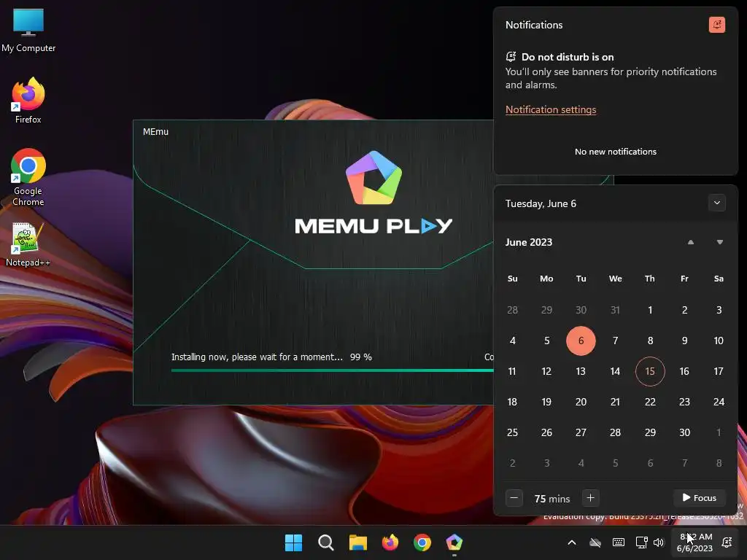Select July 8 in calendar

click(x=719, y=463)
